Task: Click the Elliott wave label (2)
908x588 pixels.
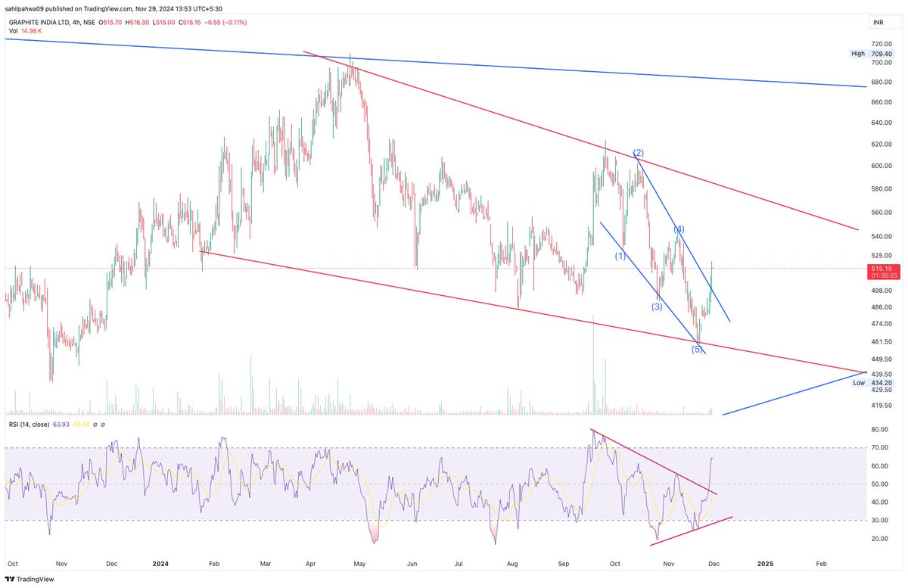Action: 638,153
